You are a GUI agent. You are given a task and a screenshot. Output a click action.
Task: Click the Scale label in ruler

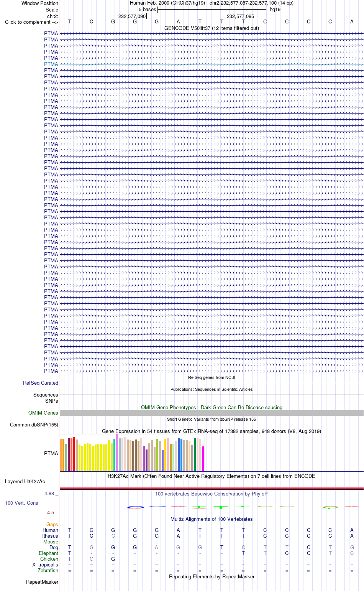tap(52, 10)
